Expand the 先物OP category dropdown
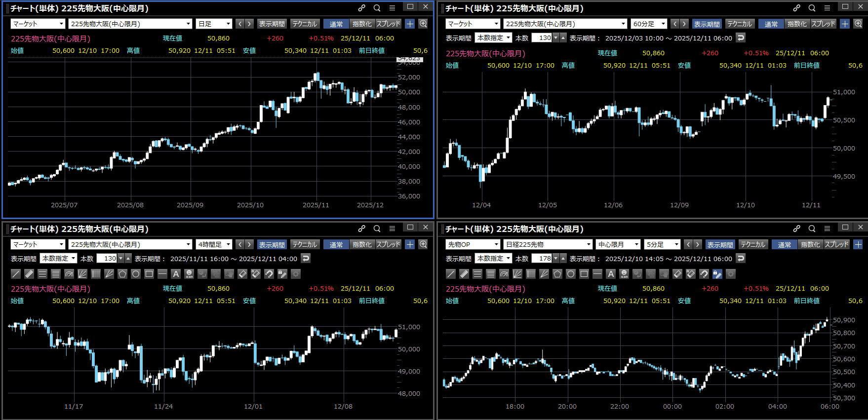The width and height of the screenshot is (868, 420). tap(473, 244)
